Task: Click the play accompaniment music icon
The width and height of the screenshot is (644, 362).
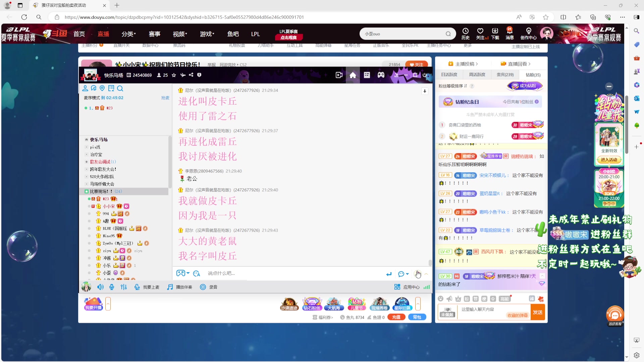Action: tap(170, 287)
